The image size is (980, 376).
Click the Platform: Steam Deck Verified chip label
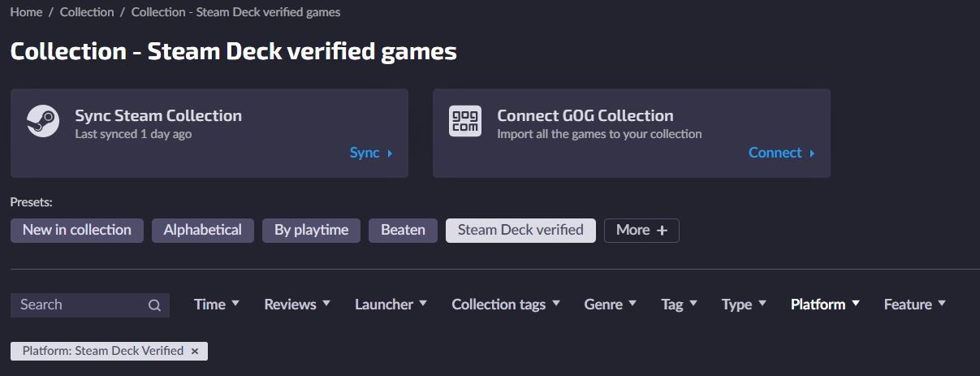coord(103,351)
